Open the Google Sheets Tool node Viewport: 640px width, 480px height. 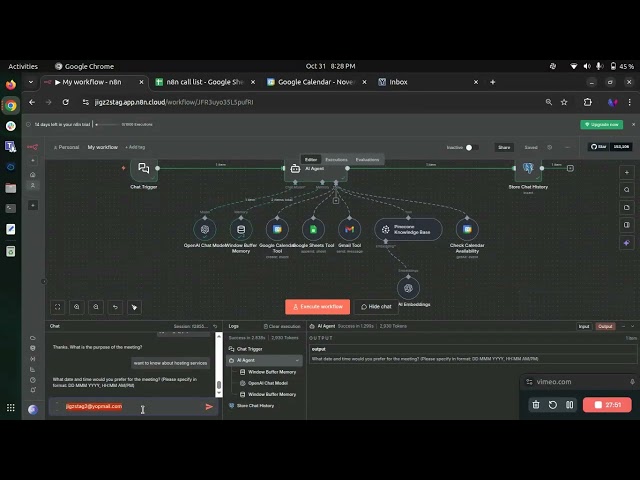(x=313, y=229)
